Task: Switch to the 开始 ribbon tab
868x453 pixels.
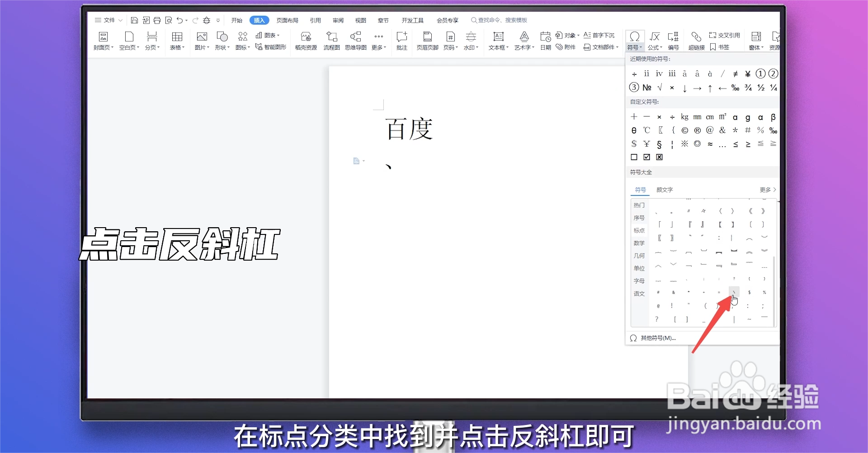Action: tap(237, 20)
